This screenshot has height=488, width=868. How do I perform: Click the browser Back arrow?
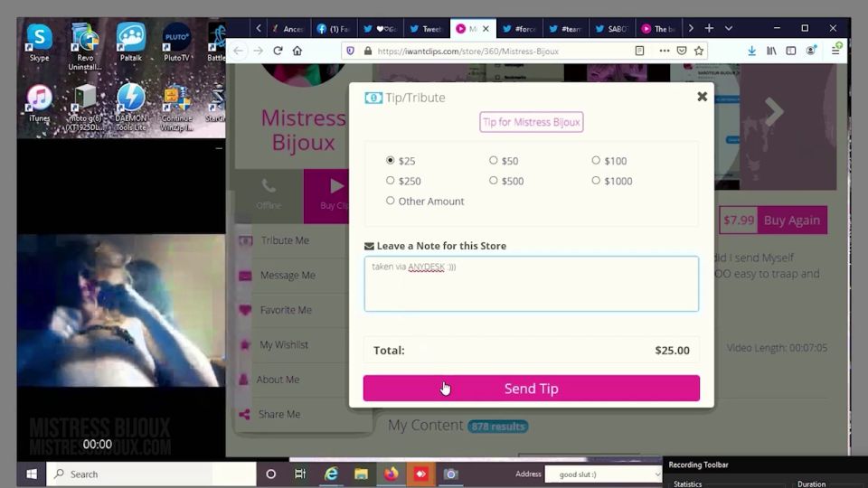click(238, 51)
